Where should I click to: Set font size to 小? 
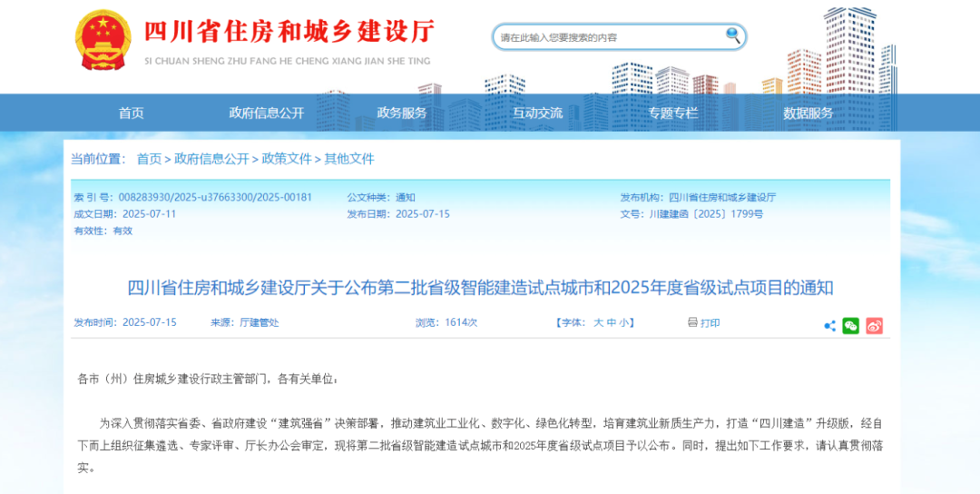point(624,322)
